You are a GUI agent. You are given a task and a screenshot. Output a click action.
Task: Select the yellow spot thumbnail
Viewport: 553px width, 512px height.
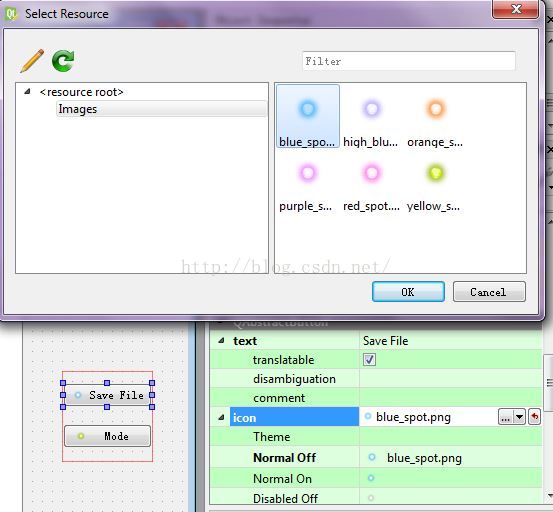pos(434,186)
